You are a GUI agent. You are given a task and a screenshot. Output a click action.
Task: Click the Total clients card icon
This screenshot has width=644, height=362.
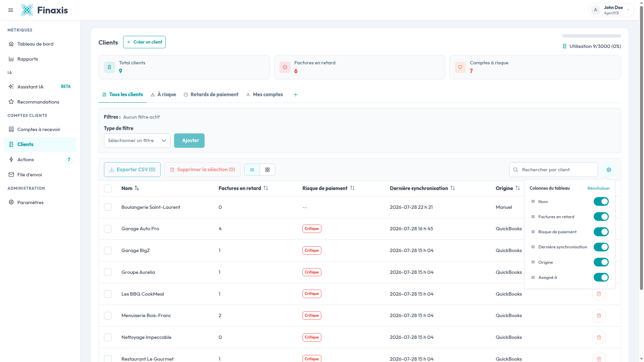click(x=109, y=67)
